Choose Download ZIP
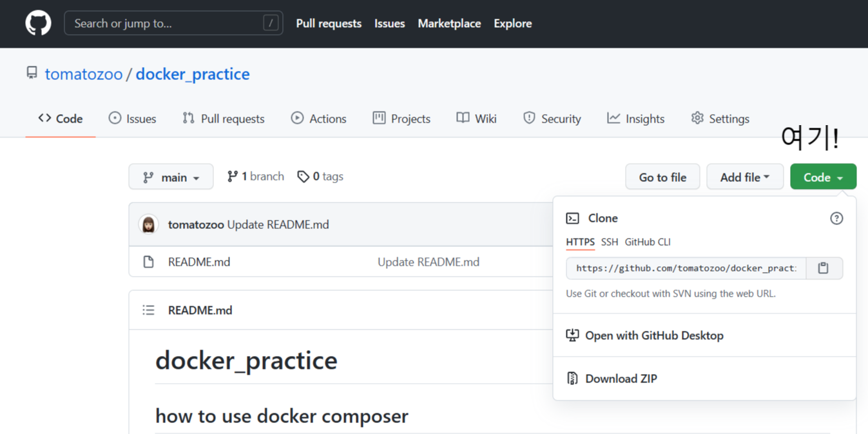The image size is (868, 434). (612, 379)
